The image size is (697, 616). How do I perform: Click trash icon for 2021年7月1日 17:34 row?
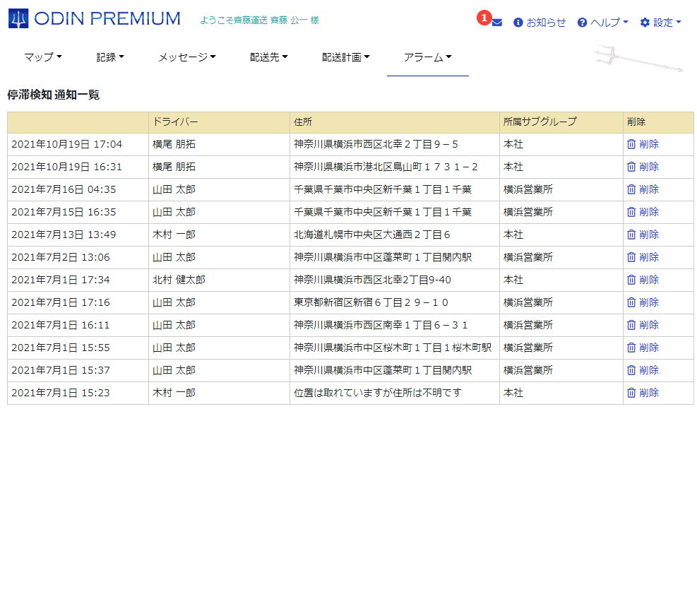pos(631,280)
